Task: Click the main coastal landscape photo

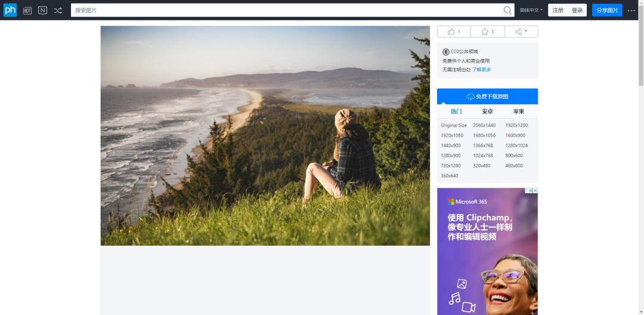Action: (x=265, y=135)
